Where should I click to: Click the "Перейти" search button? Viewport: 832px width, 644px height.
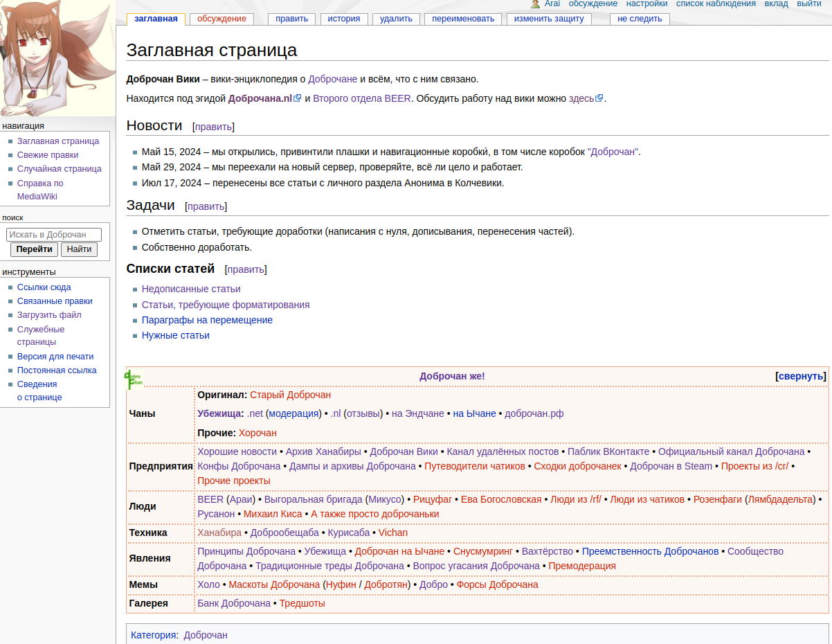pyautogui.click(x=34, y=249)
